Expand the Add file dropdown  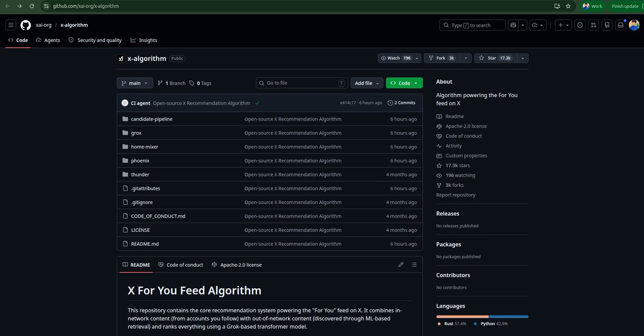click(x=368, y=83)
